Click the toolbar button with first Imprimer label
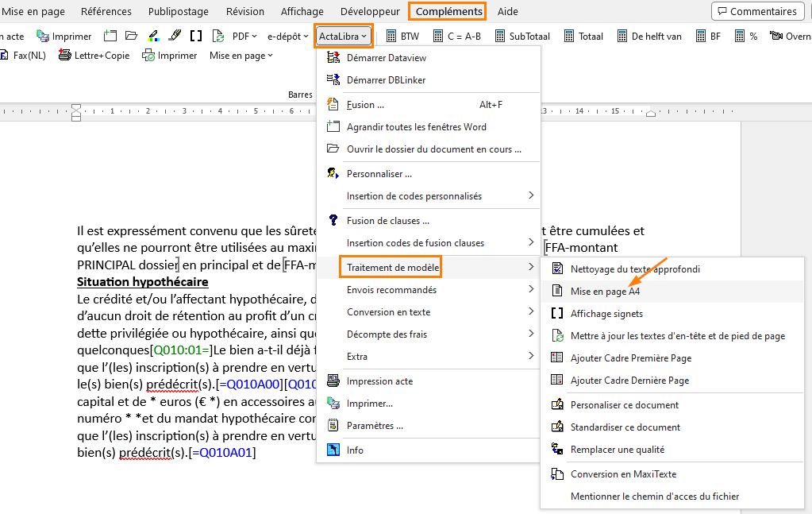This screenshot has width=812, height=514. click(x=64, y=37)
